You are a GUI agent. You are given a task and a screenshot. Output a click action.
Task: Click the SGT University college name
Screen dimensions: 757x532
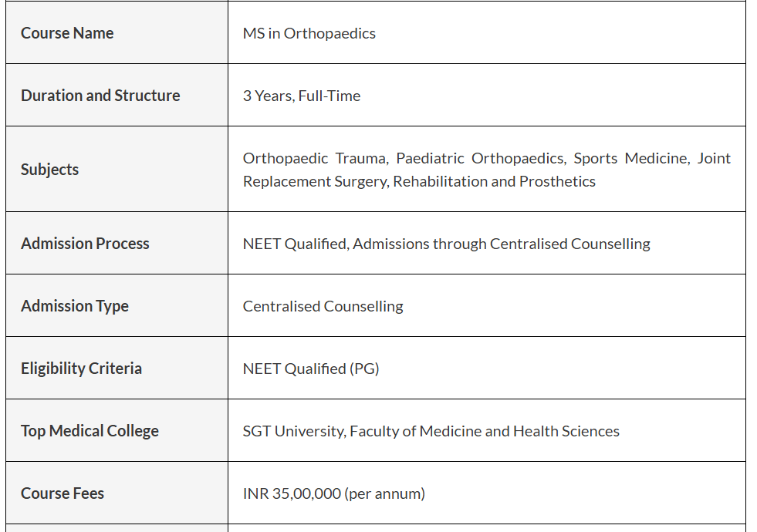coord(294,431)
